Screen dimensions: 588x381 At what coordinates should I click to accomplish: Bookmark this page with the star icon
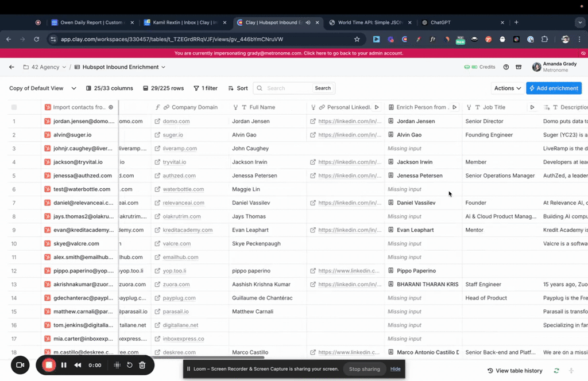tap(357, 40)
